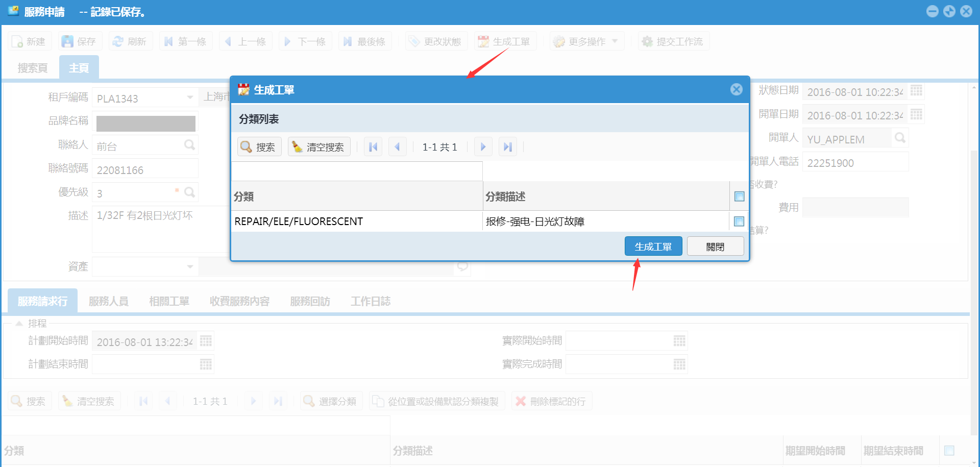Click 清空搜索 in the service lines toolbar

tap(89, 401)
